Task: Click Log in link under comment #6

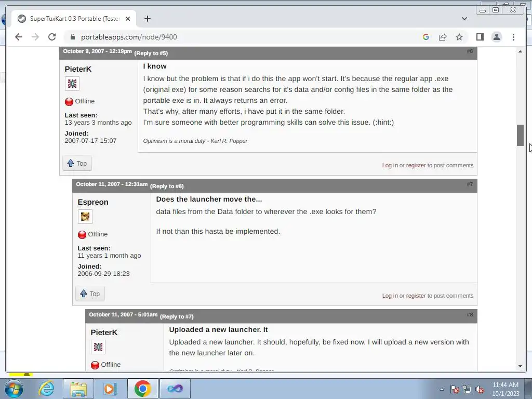Action: (x=390, y=165)
